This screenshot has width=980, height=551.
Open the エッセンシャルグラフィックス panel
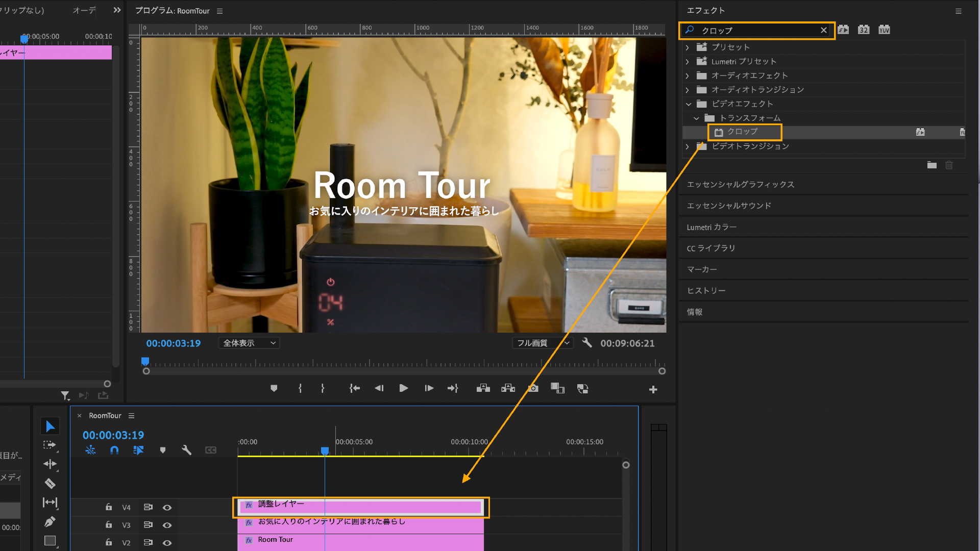740,184
